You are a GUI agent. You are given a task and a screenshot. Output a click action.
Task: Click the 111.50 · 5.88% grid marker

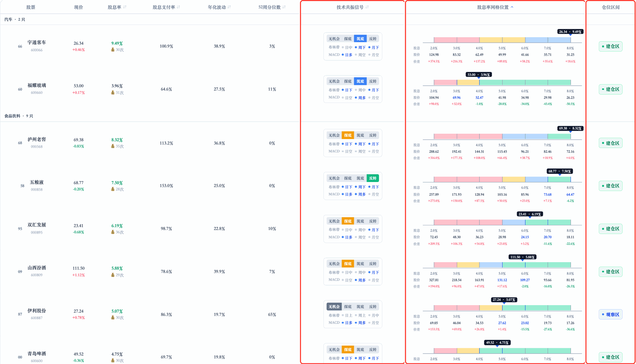(x=523, y=257)
